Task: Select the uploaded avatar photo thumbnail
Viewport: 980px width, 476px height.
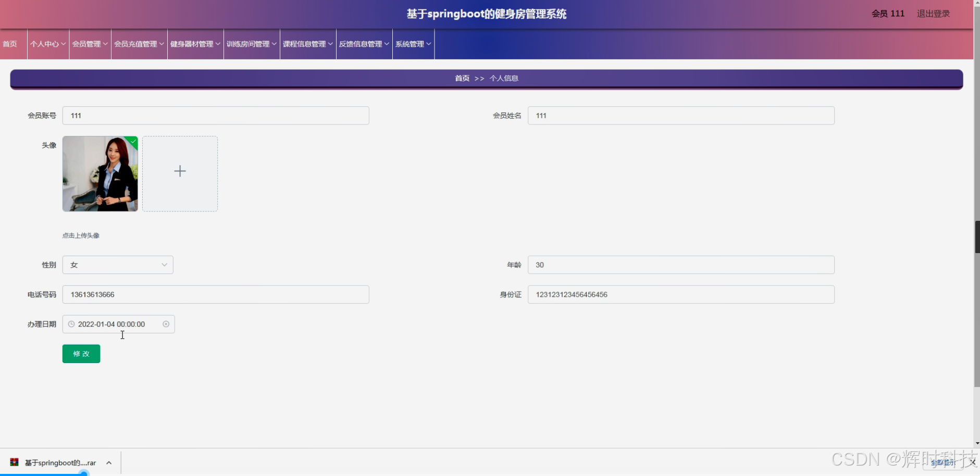Action: click(x=100, y=173)
